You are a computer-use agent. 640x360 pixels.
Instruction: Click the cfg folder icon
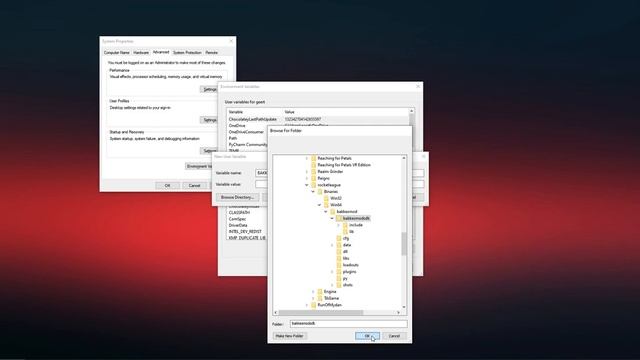[339, 238]
